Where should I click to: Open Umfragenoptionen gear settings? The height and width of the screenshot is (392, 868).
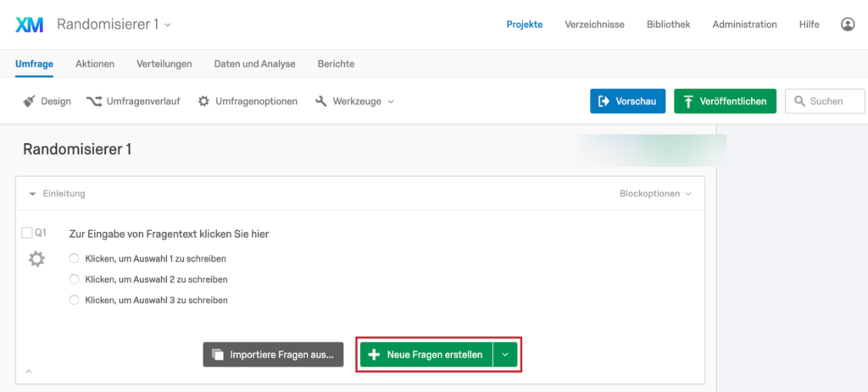tap(248, 102)
